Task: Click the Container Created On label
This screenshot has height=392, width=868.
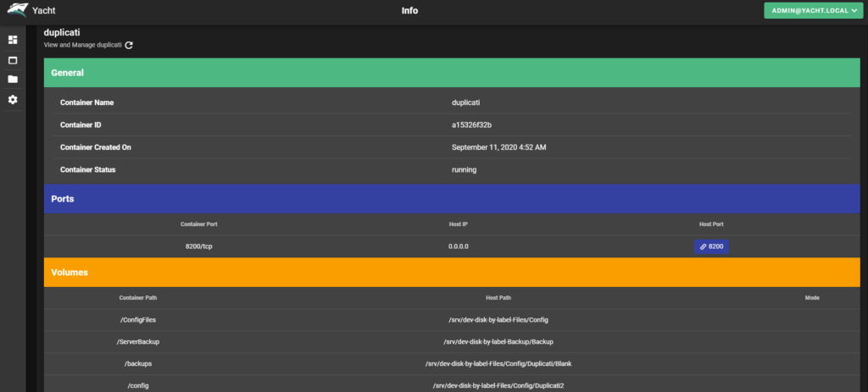Action: pyautogui.click(x=95, y=147)
